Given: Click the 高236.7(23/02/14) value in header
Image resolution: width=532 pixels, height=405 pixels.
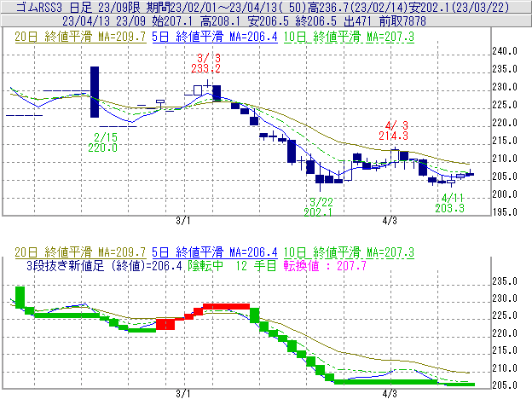Looking at the screenshot, I should tap(357, 7).
